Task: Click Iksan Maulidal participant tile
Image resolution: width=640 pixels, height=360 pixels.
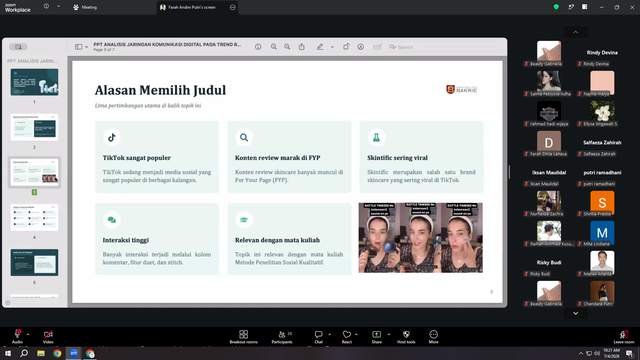Action: click(x=549, y=173)
